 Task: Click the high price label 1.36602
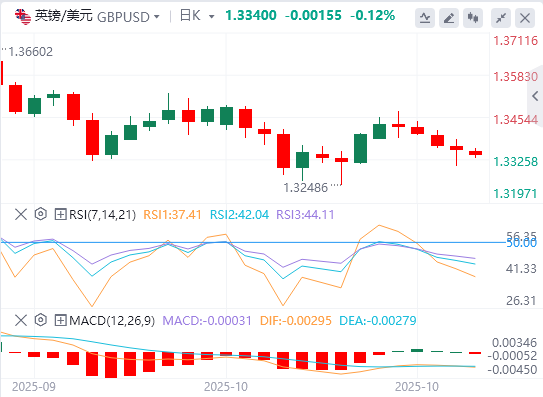coord(30,52)
